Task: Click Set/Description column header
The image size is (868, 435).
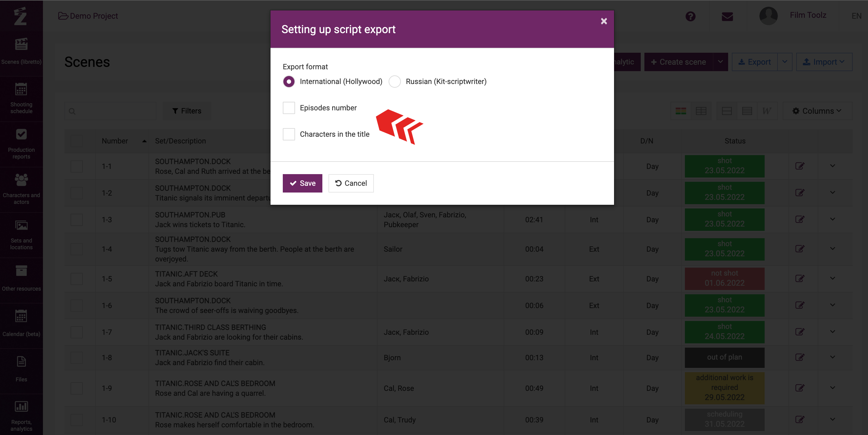Action: (180, 141)
